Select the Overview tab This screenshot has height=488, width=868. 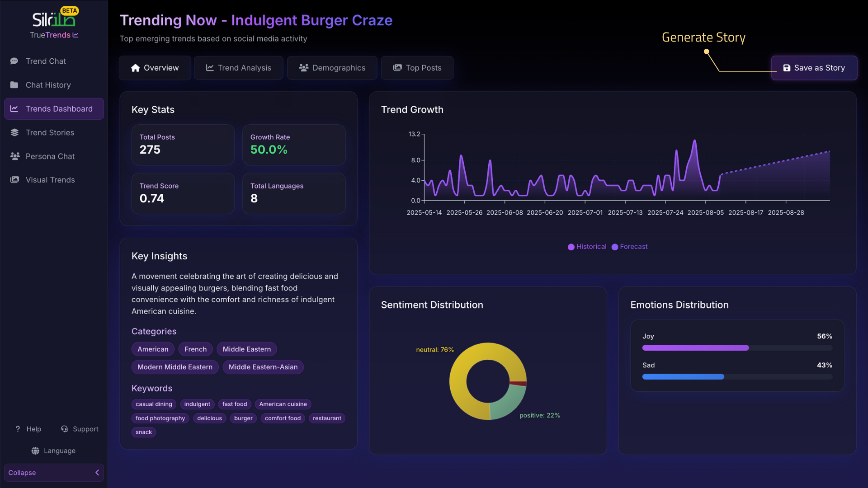pos(155,68)
